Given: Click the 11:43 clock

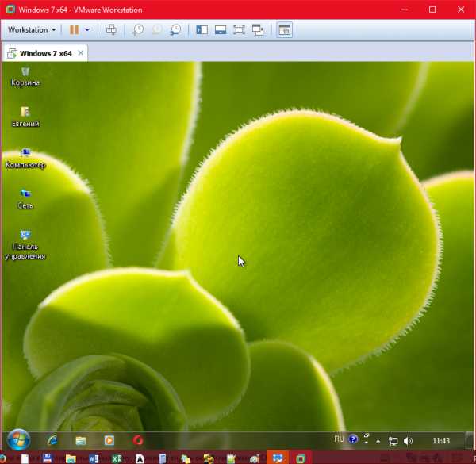Looking at the screenshot, I should pos(441,441).
